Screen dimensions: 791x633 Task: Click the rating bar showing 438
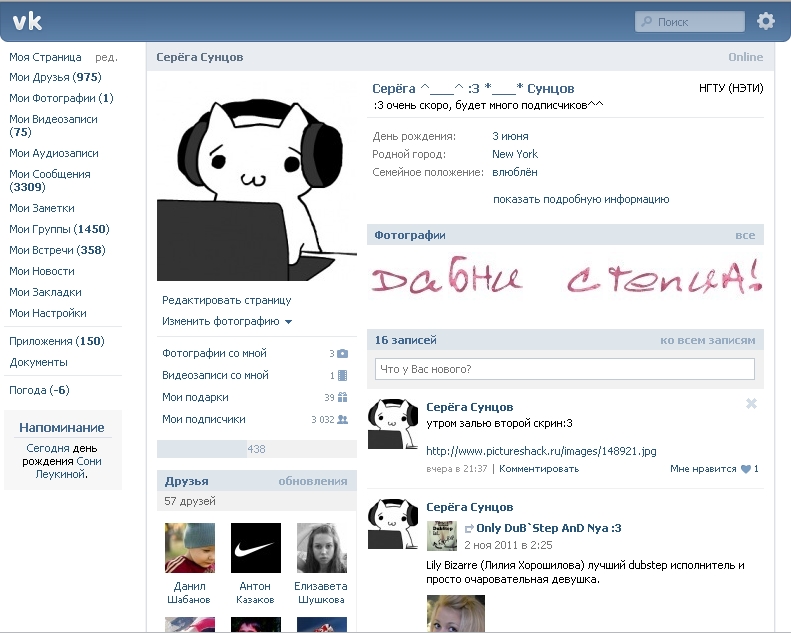tap(257, 449)
